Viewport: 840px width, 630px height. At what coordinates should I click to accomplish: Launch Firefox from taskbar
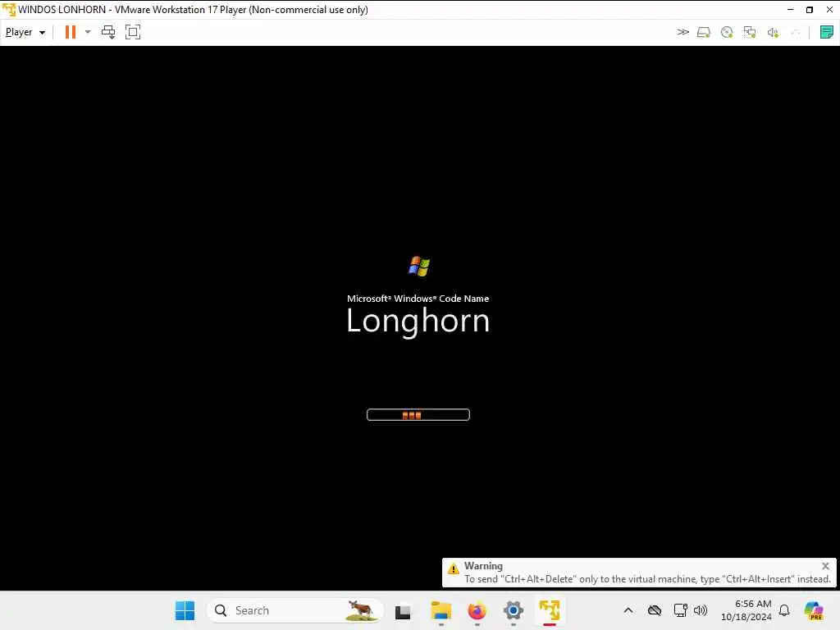click(477, 610)
